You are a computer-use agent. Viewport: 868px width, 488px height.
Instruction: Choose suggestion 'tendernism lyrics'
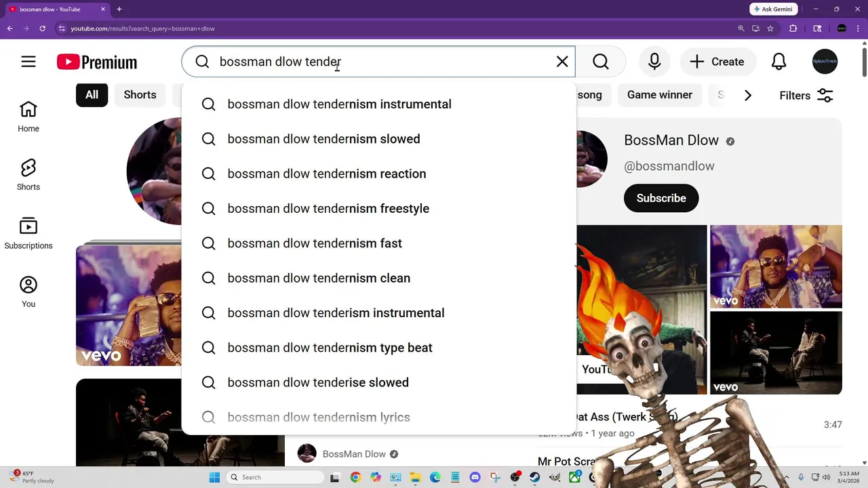point(378,418)
